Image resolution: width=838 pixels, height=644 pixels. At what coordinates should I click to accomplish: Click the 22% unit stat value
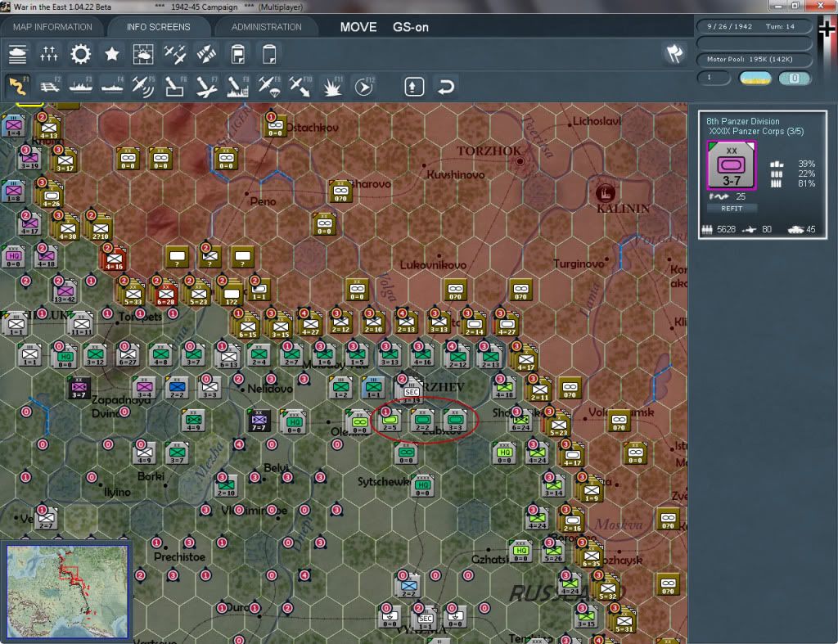click(x=806, y=173)
